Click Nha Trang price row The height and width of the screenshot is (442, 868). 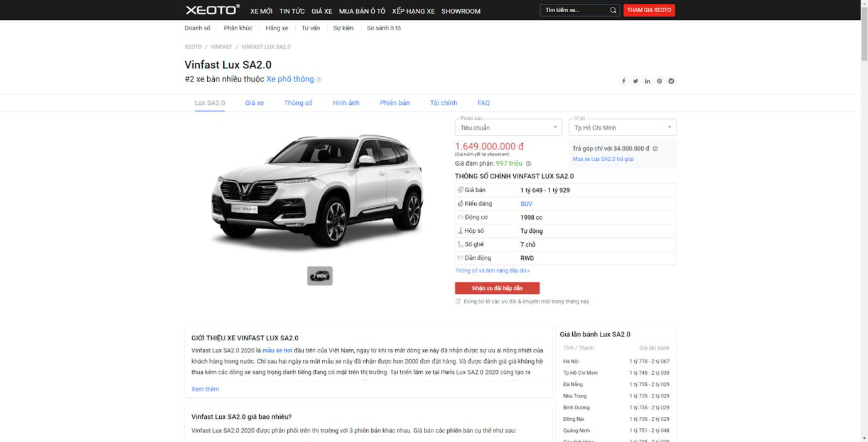616,396
